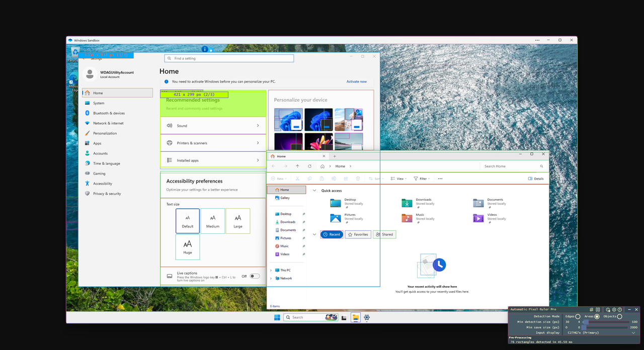Click the Back arrow in File Explorer
The width and height of the screenshot is (644, 350).
[x=273, y=166]
